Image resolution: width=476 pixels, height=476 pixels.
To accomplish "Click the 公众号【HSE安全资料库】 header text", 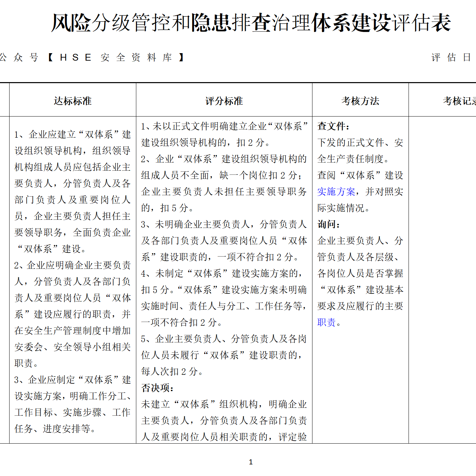I will [92, 58].
